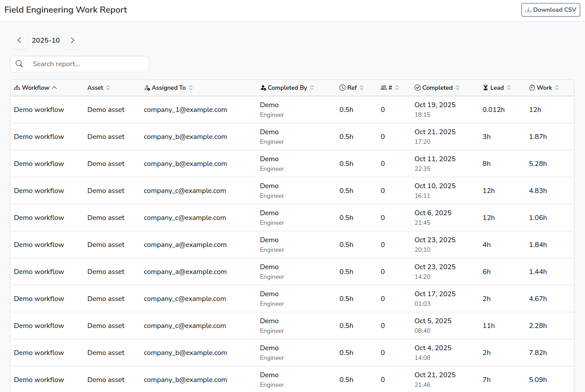The height and width of the screenshot is (392, 585).
Task: Click the hourglass icon in the Lead column
Action: coord(487,88)
